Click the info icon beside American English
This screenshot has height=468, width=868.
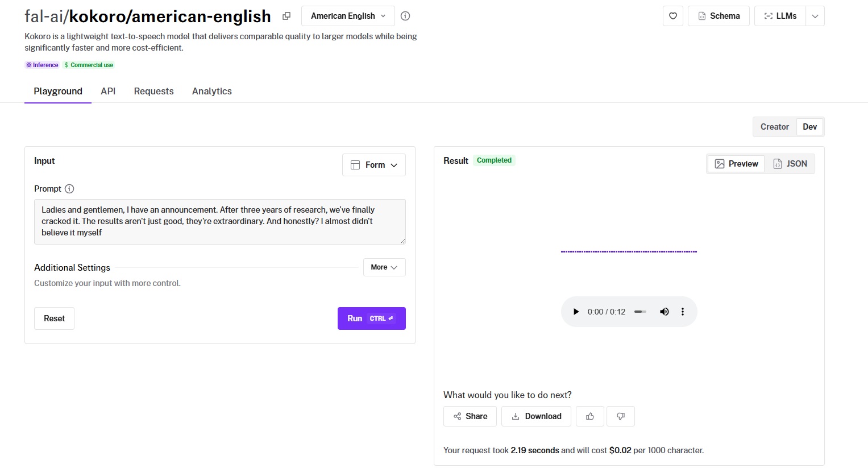pyautogui.click(x=405, y=16)
